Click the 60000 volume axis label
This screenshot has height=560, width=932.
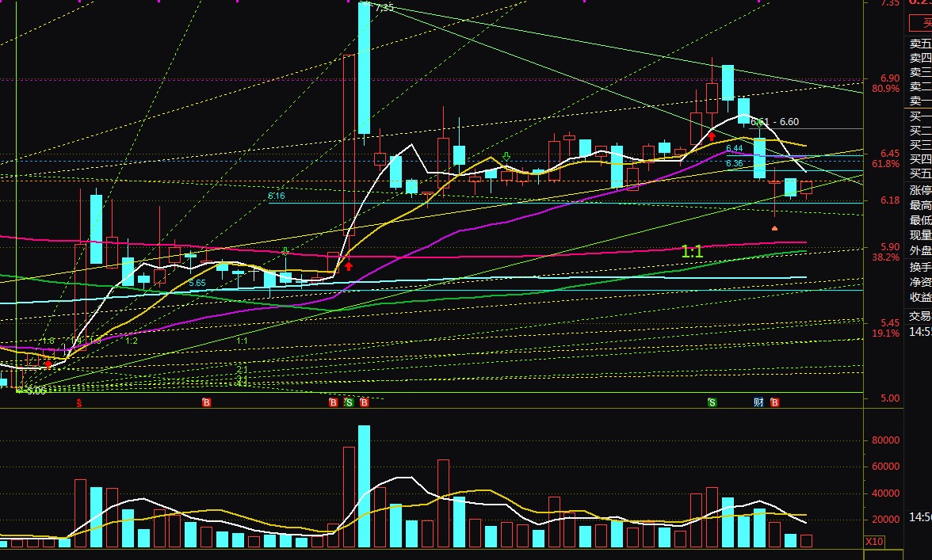(886, 467)
